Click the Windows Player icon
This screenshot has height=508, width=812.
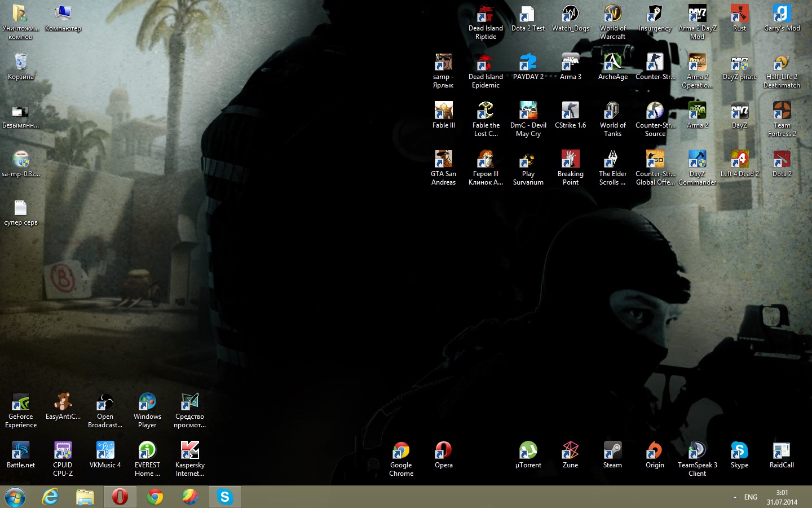(147, 411)
